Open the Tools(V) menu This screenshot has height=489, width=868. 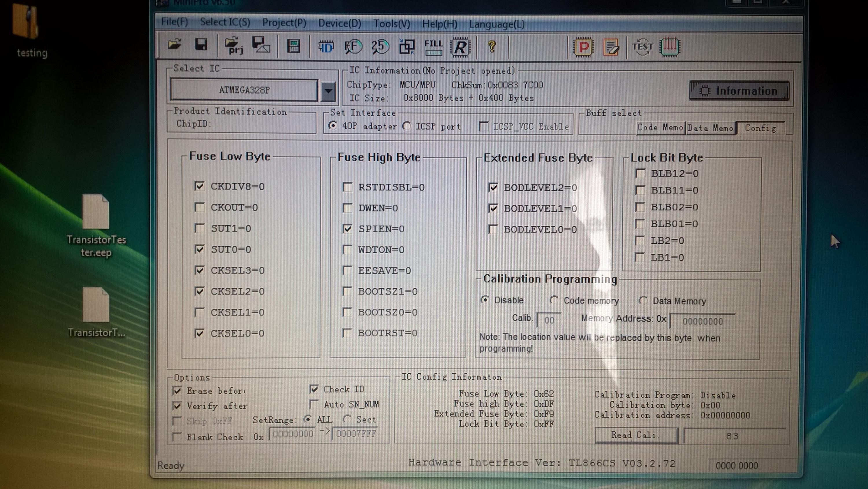click(391, 24)
